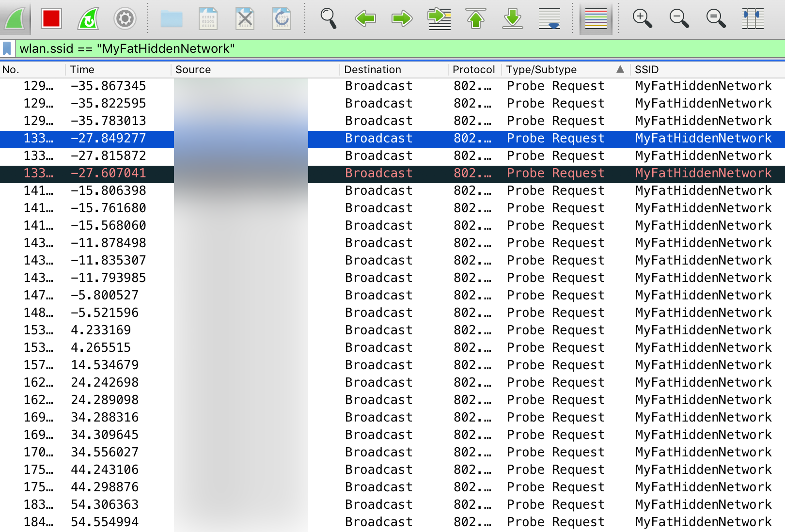Image resolution: width=785 pixels, height=532 pixels.
Task: Reset text zoom to normal size
Action: (716, 18)
